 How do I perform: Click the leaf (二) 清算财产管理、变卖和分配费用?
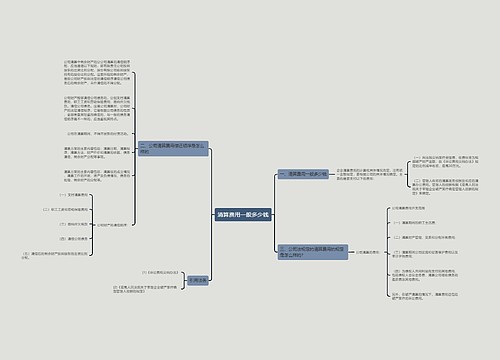424,237
